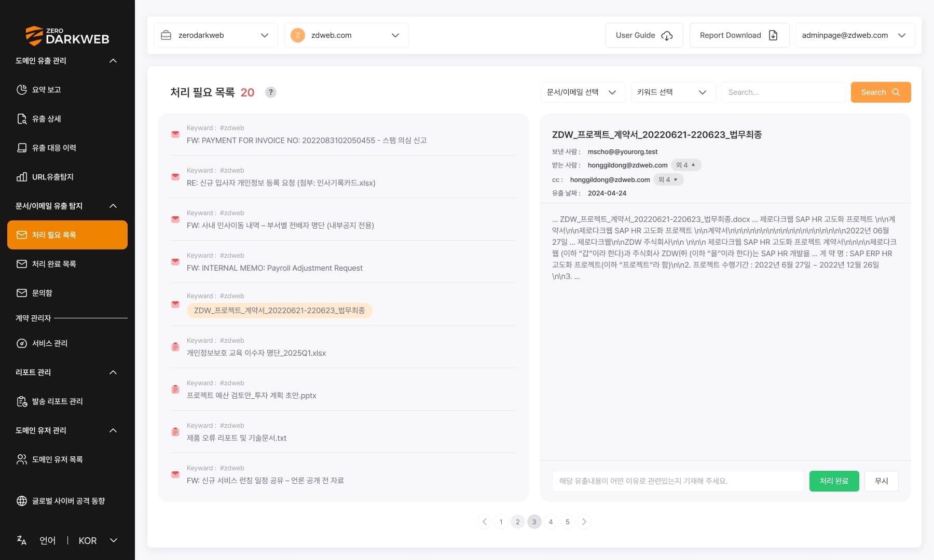Open the 'FW: INTERNAL MEMO: Payroll Adjustment Request' item
934x560 pixels.
tap(343, 262)
